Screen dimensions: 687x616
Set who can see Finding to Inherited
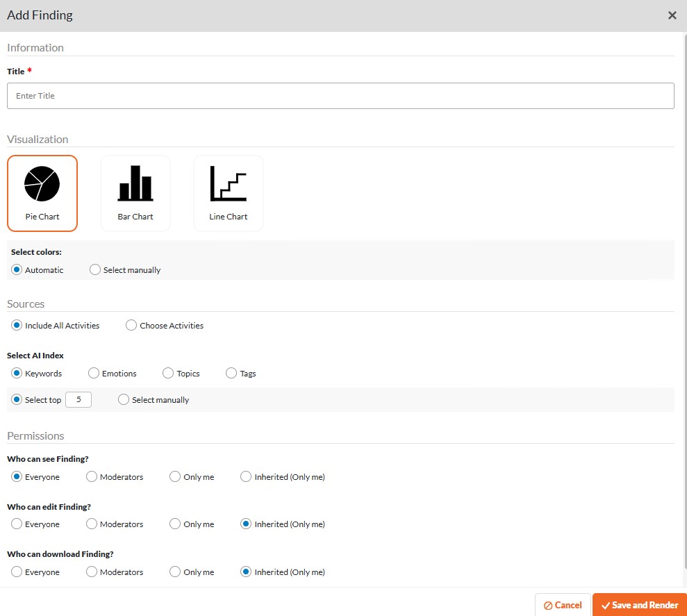246,476
